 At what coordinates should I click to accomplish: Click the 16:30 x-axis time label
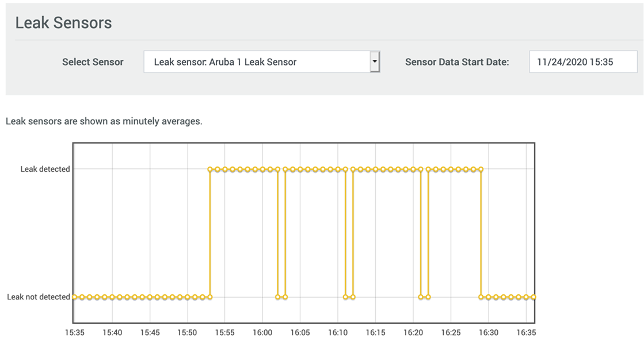[x=488, y=333]
